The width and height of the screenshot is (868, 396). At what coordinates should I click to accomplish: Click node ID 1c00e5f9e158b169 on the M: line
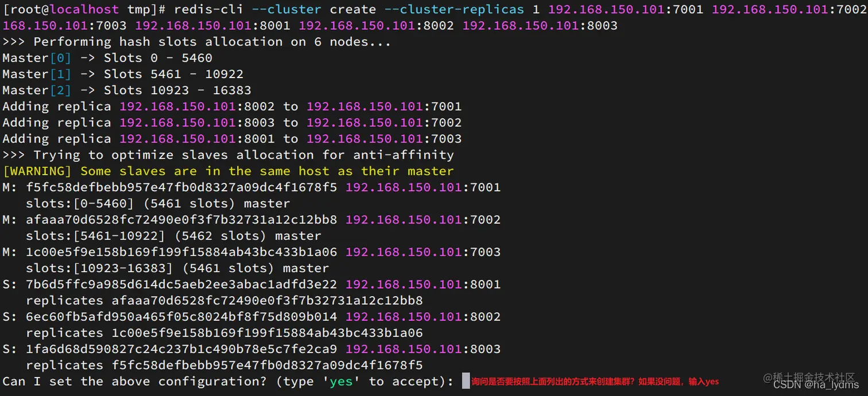click(x=181, y=252)
